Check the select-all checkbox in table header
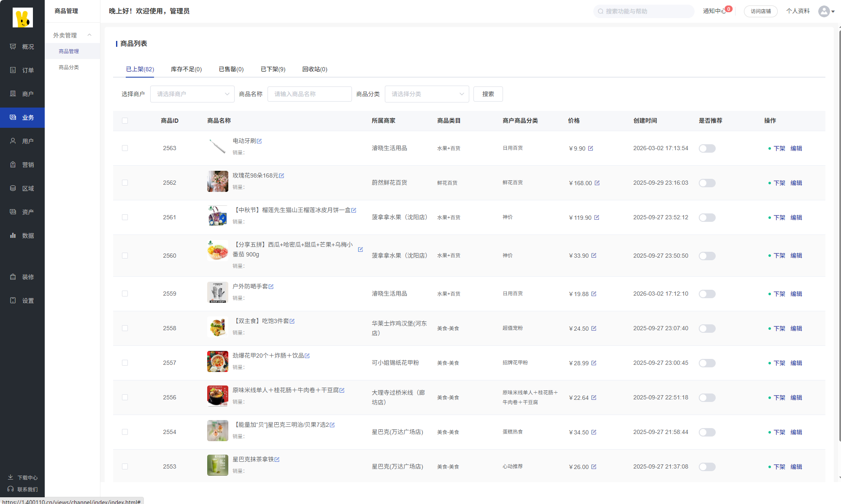Image resolution: width=841 pixels, height=504 pixels. pos(125,121)
